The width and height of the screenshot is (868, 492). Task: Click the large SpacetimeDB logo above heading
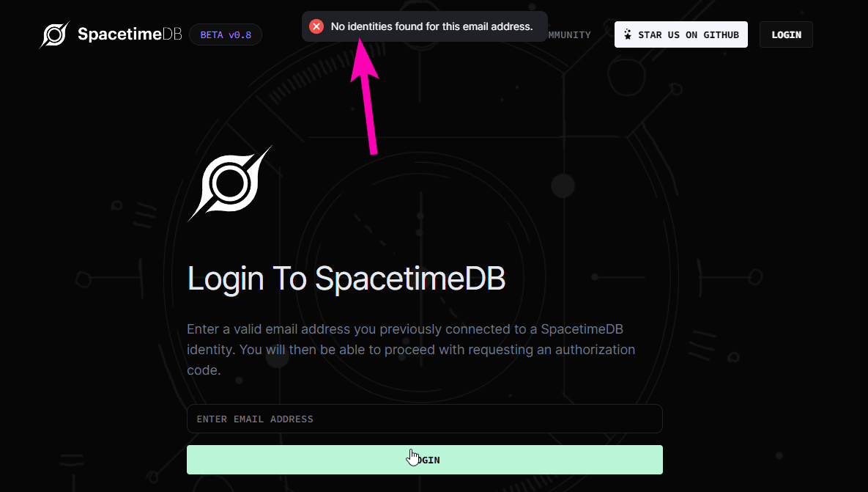pyautogui.click(x=229, y=183)
